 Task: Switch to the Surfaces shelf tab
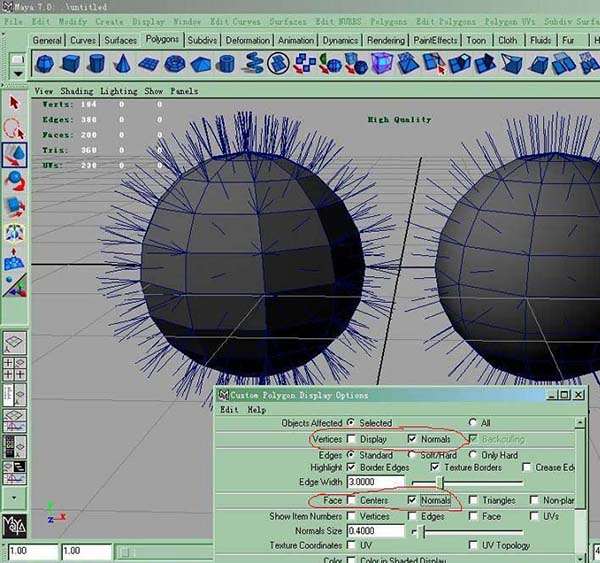coord(120,40)
